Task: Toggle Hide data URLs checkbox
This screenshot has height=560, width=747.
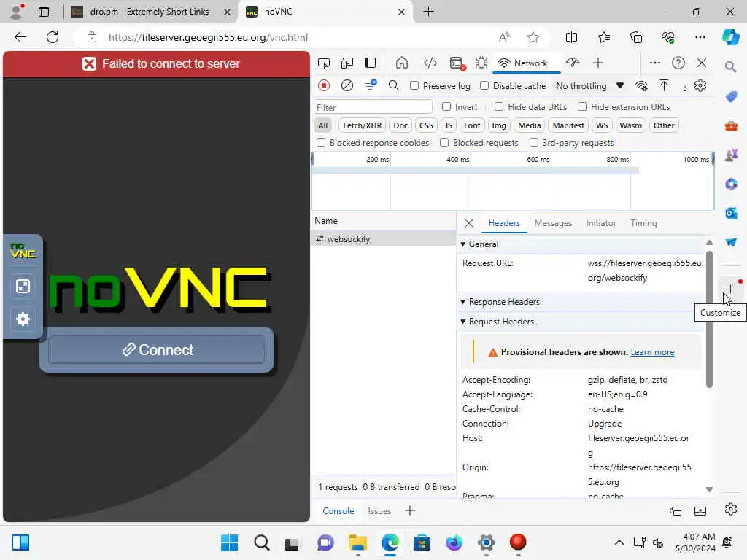Action: (x=499, y=106)
